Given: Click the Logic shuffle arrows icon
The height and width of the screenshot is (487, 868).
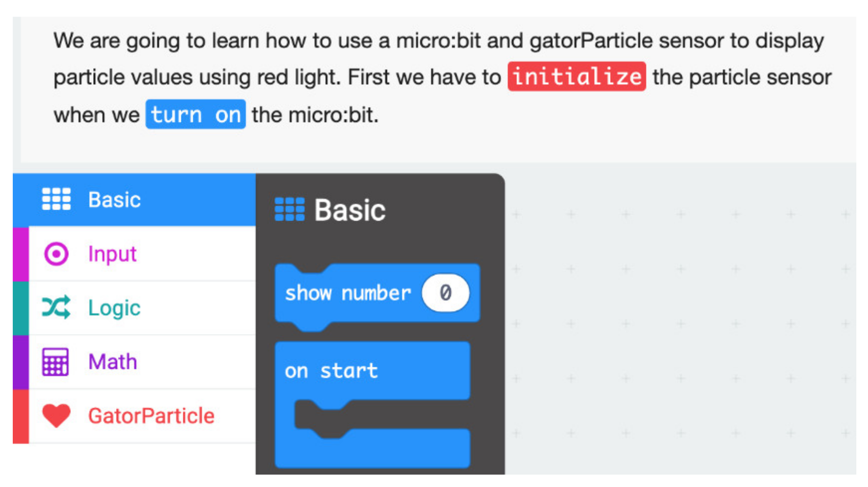Looking at the screenshot, I should point(56,307).
